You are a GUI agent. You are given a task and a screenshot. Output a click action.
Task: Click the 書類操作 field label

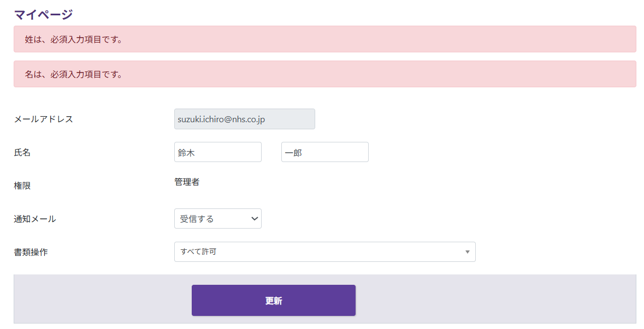(31, 252)
